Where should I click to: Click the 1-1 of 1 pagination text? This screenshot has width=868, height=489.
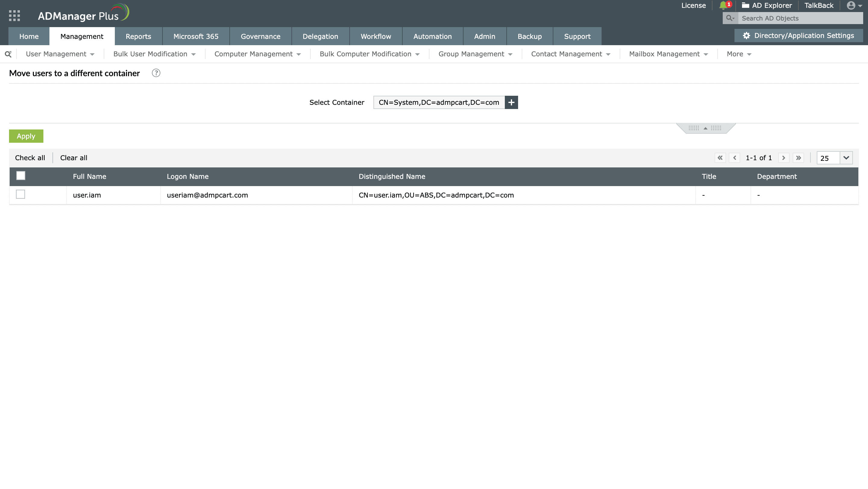pos(759,158)
